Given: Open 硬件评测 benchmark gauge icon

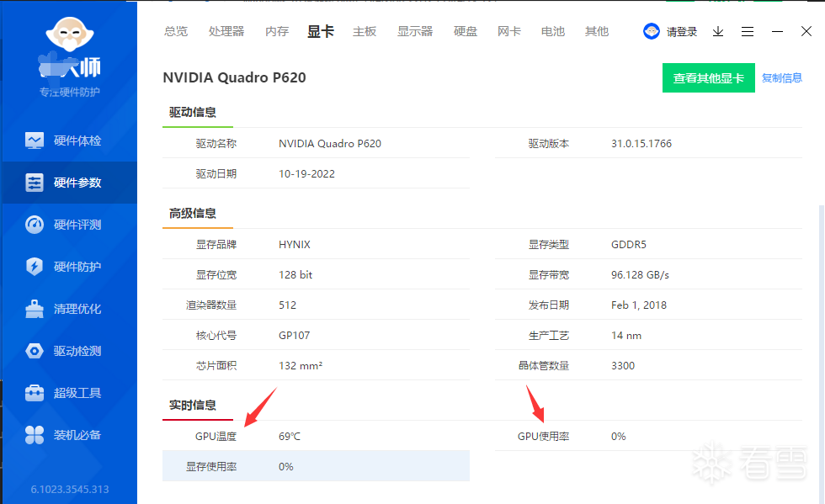Looking at the screenshot, I should (35, 225).
